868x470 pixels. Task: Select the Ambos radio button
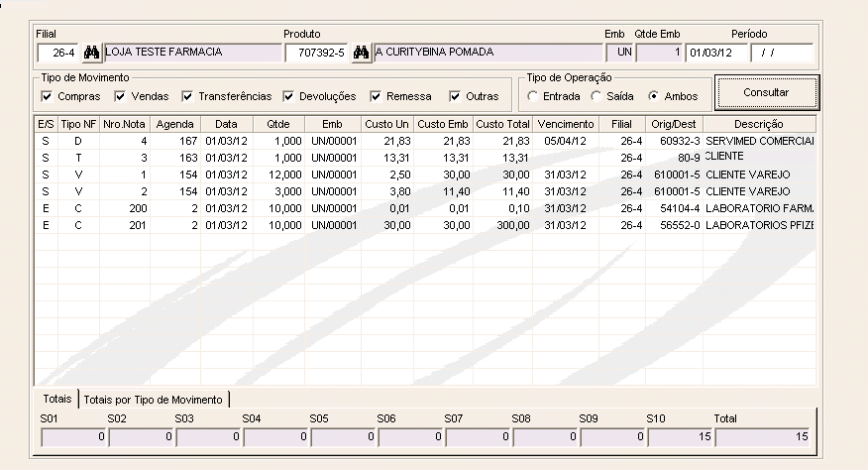click(653, 96)
